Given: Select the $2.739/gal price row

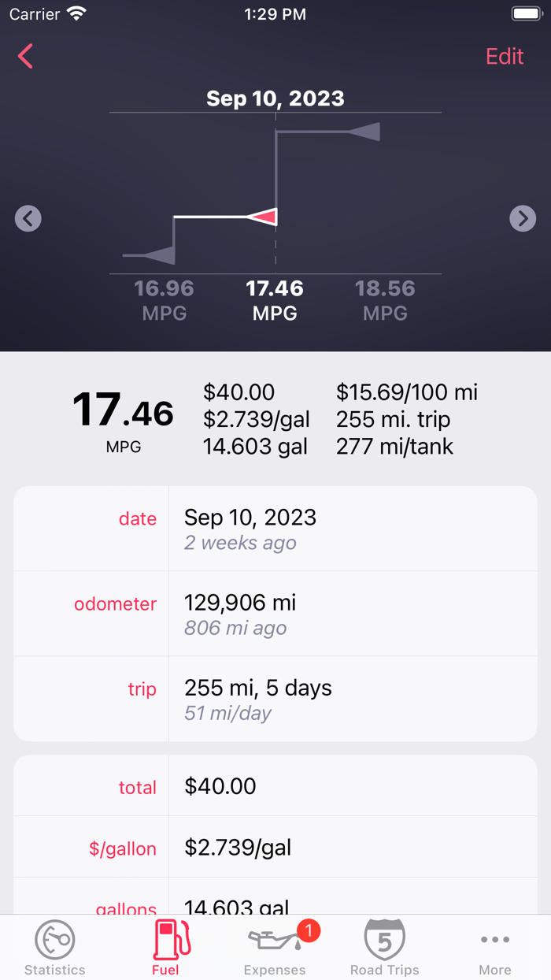Looking at the screenshot, I should pyautogui.click(x=275, y=847).
